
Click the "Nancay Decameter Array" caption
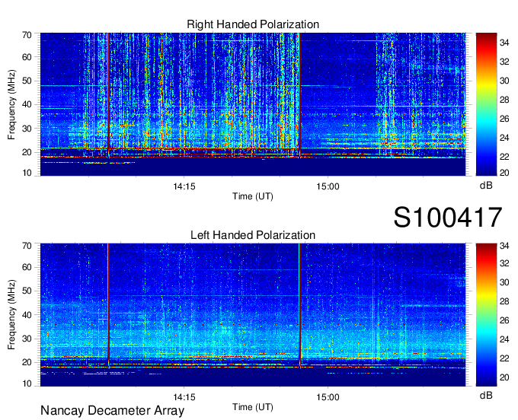(x=112, y=411)
